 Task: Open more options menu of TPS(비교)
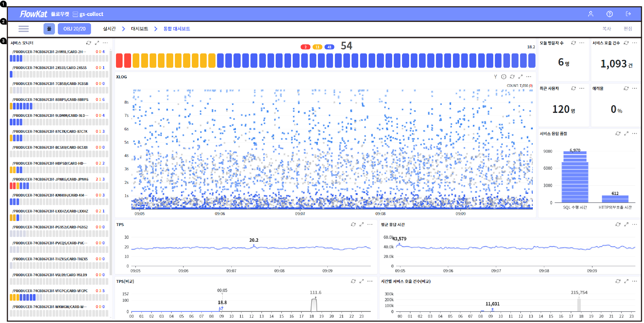(x=370, y=281)
